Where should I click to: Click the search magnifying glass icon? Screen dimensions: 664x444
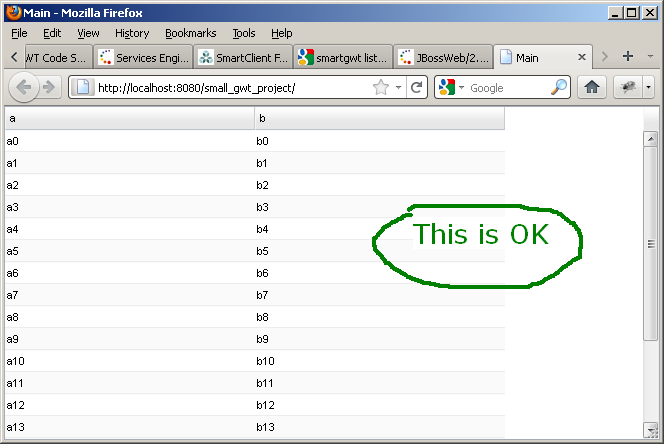[559, 88]
